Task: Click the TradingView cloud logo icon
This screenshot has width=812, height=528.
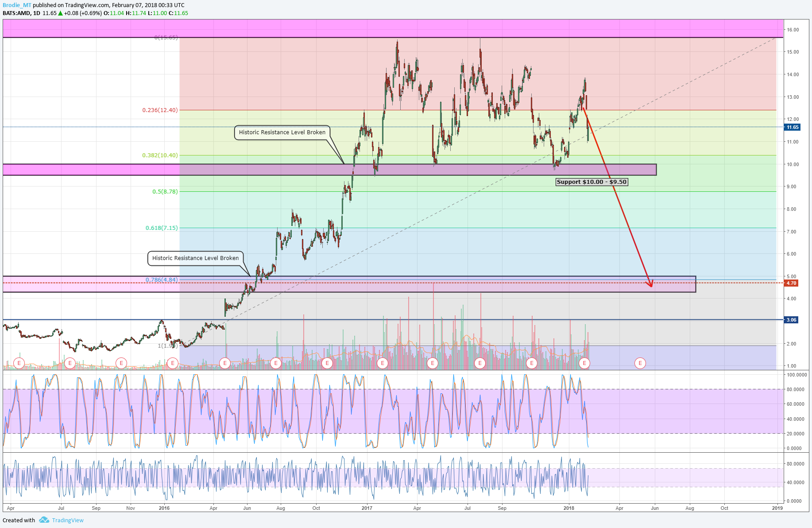Action: click(x=44, y=520)
